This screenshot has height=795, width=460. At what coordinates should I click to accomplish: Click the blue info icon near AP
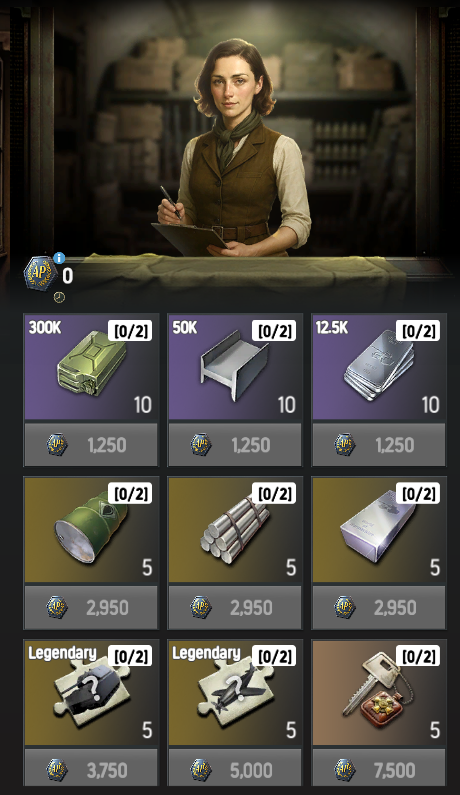pos(59,258)
